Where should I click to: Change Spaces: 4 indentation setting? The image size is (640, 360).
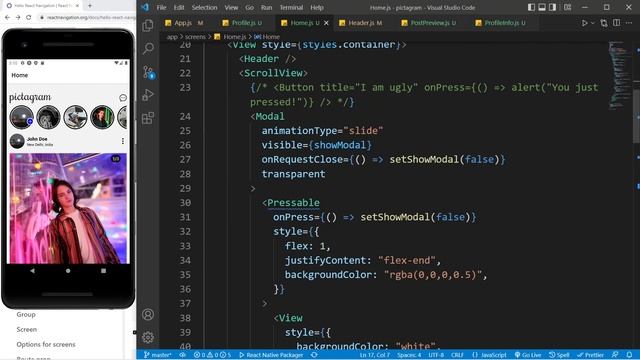pos(409,355)
